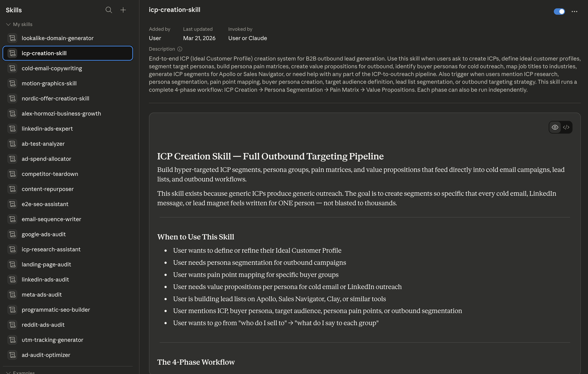Click the linkedin-ads-audit skill icon
Viewport: 588px width, 374px height.
(12, 280)
